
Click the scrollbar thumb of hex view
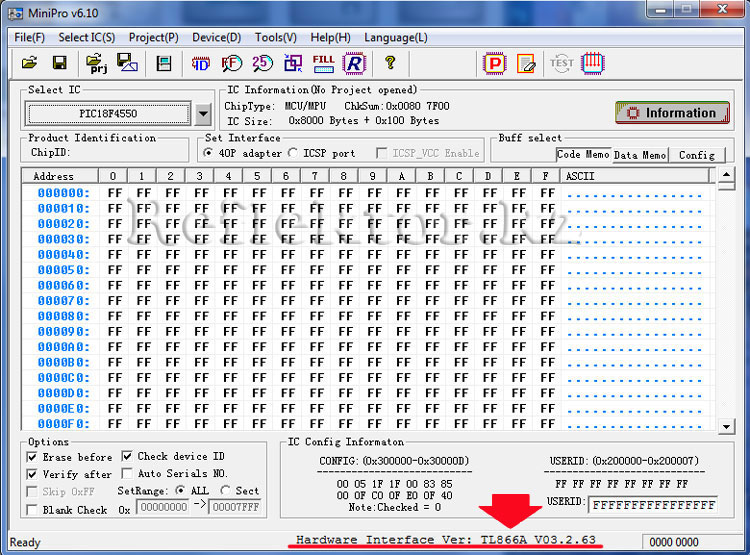727,186
